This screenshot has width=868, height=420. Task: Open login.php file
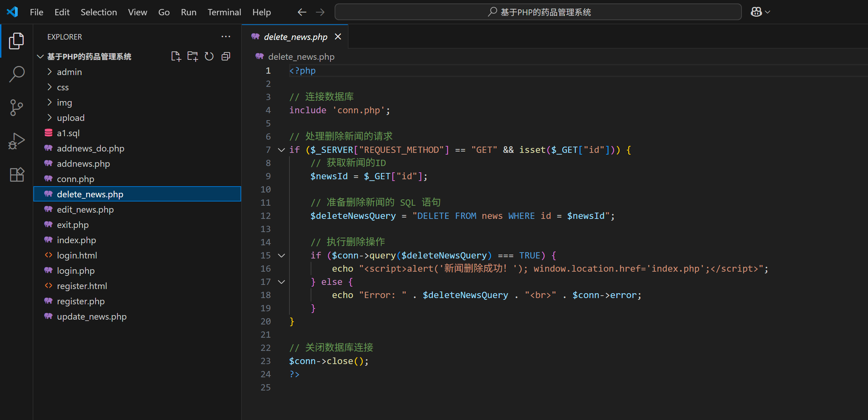pos(137,271)
